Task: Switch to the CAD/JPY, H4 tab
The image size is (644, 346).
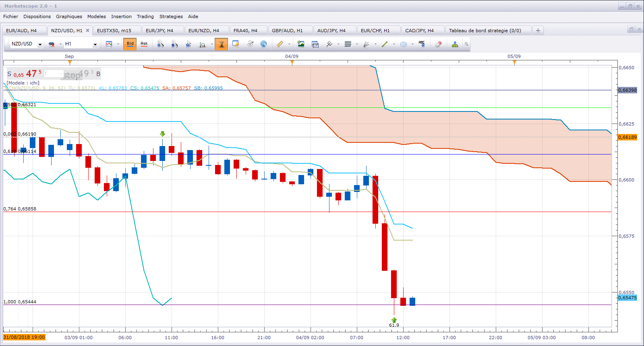Action: coord(423,31)
